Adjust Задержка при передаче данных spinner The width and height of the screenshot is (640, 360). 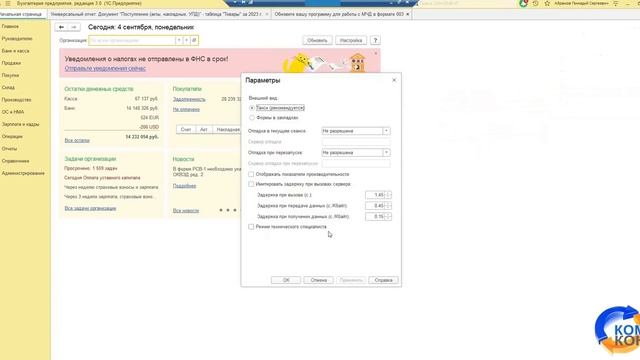(x=388, y=206)
